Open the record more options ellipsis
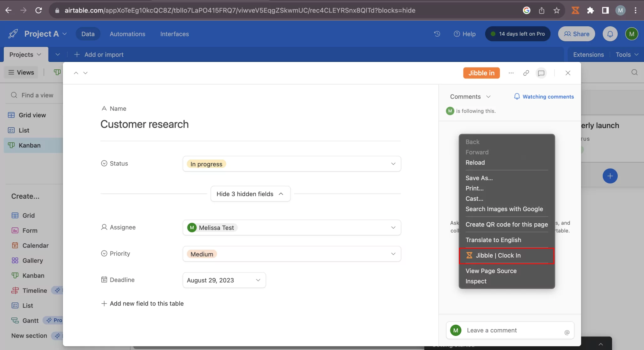 tap(511, 73)
